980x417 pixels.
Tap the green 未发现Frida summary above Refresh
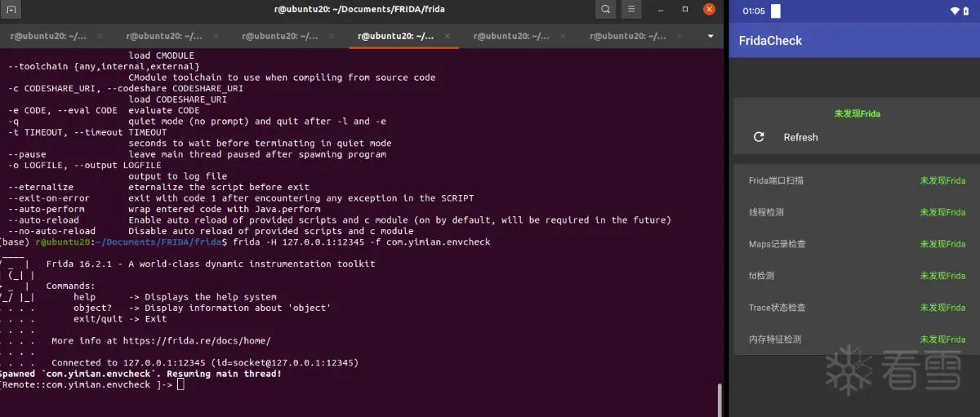(x=857, y=113)
